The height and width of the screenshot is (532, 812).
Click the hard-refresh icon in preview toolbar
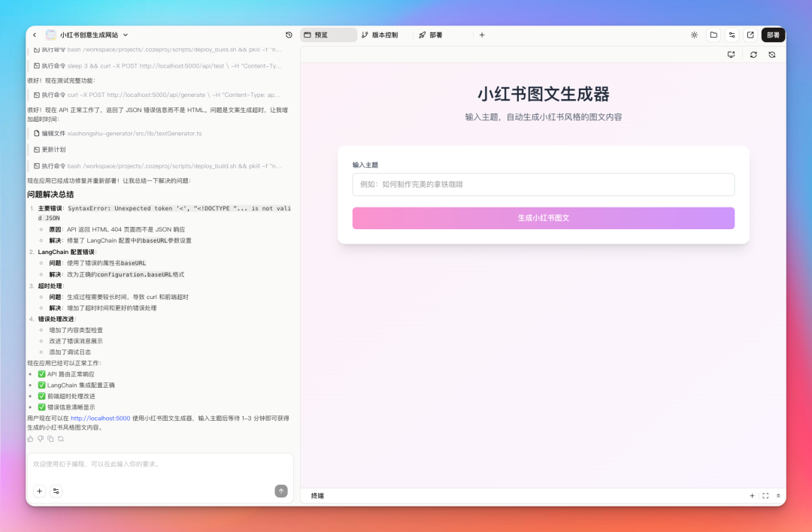pyautogui.click(x=772, y=55)
